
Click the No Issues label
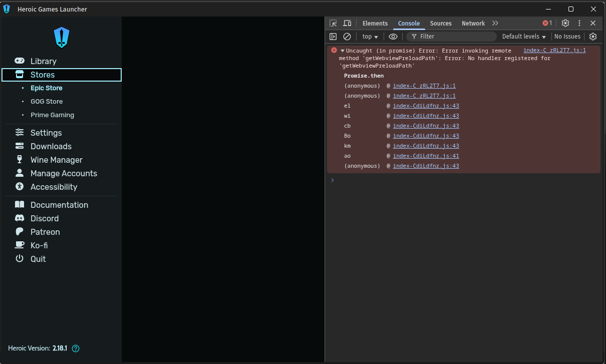pos(567,37)
